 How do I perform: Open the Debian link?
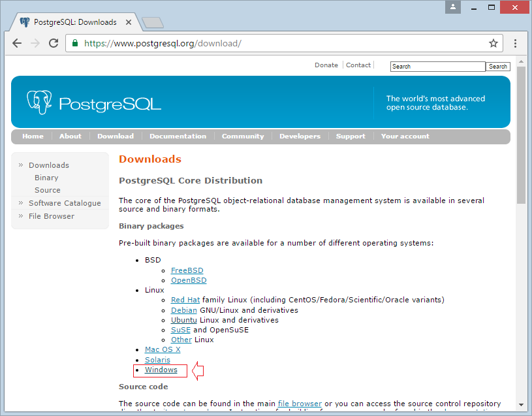tap(184, 310)
